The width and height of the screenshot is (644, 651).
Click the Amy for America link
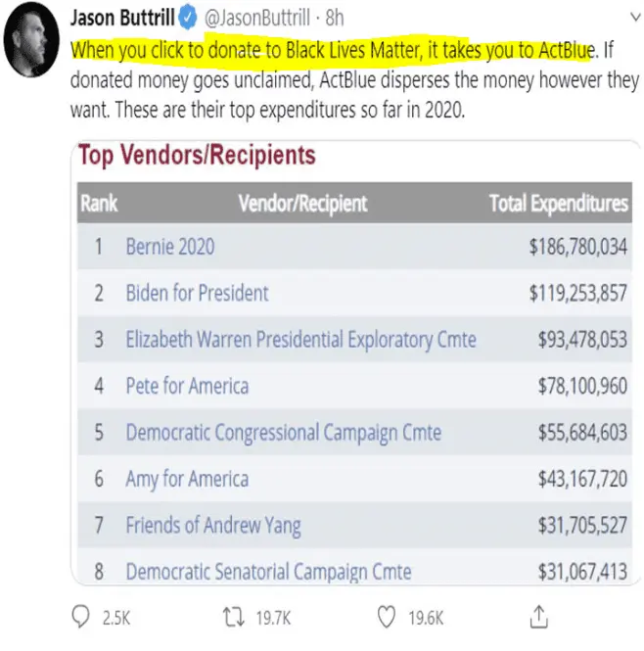point(187,479)
